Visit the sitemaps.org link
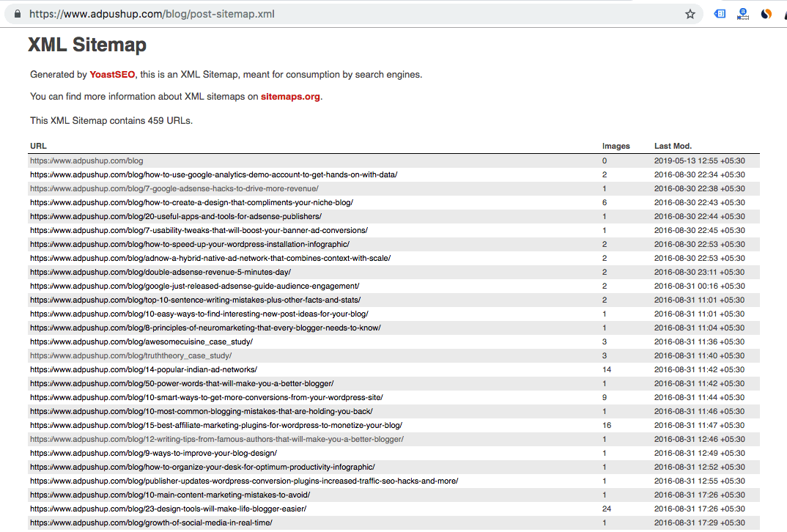The image size is (787, 532). [x=289, y=96]
